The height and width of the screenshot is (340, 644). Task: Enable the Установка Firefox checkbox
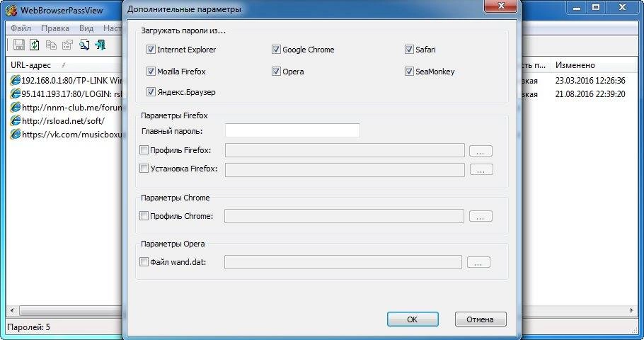144,168
